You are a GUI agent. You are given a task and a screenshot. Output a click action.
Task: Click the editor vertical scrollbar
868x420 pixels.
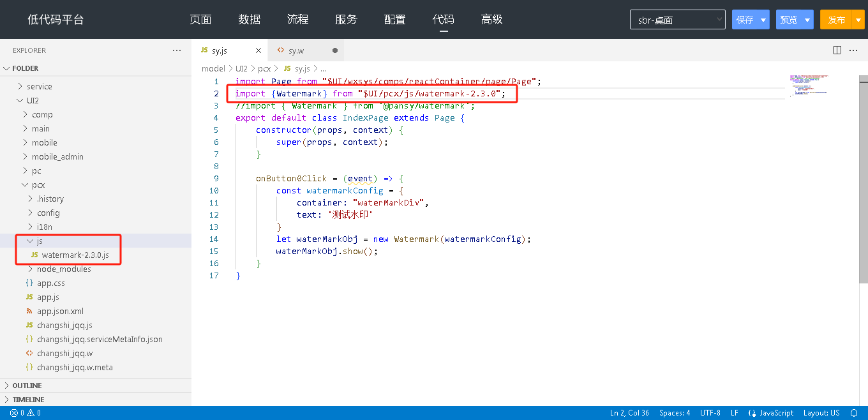(x=863, y=179)
